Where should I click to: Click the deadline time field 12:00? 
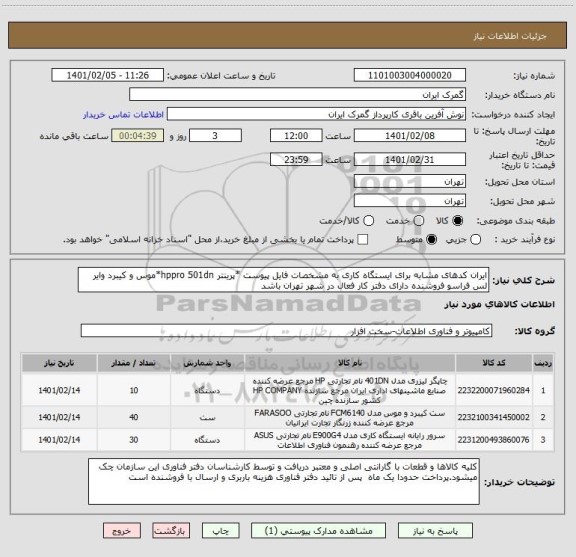[x=296, y=136]
